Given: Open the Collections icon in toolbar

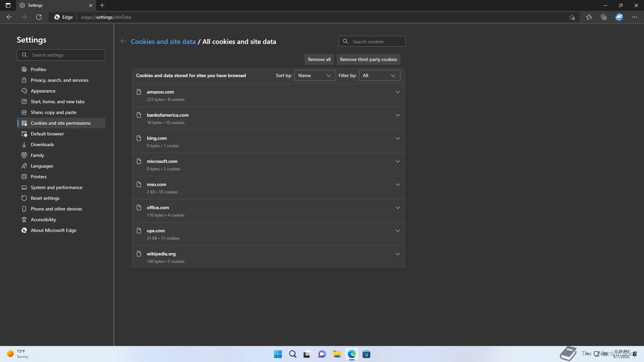Looking at the screenshot, I should click(604, 17).
